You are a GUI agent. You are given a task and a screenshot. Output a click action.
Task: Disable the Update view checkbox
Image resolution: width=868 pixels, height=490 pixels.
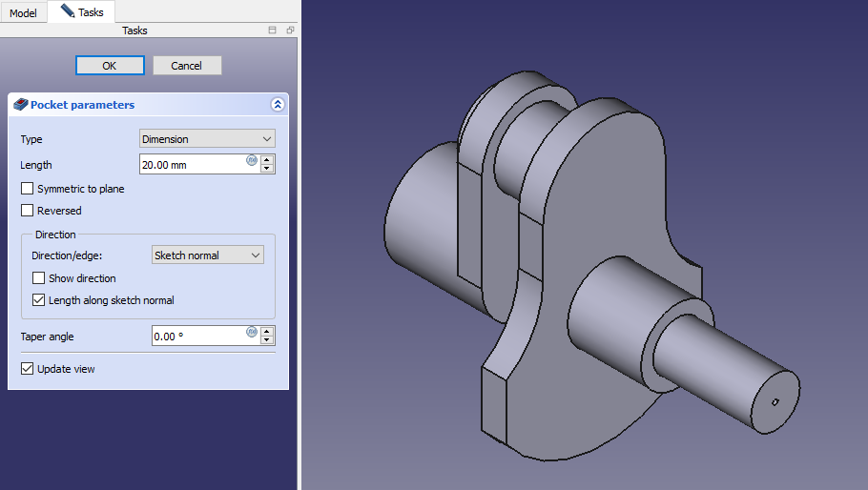[28, 369]
